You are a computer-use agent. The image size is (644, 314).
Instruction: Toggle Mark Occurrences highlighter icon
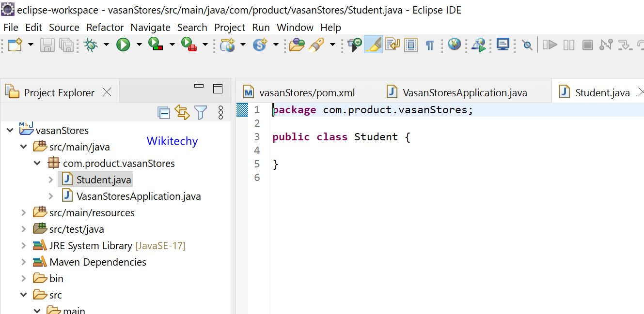point(373,45)
